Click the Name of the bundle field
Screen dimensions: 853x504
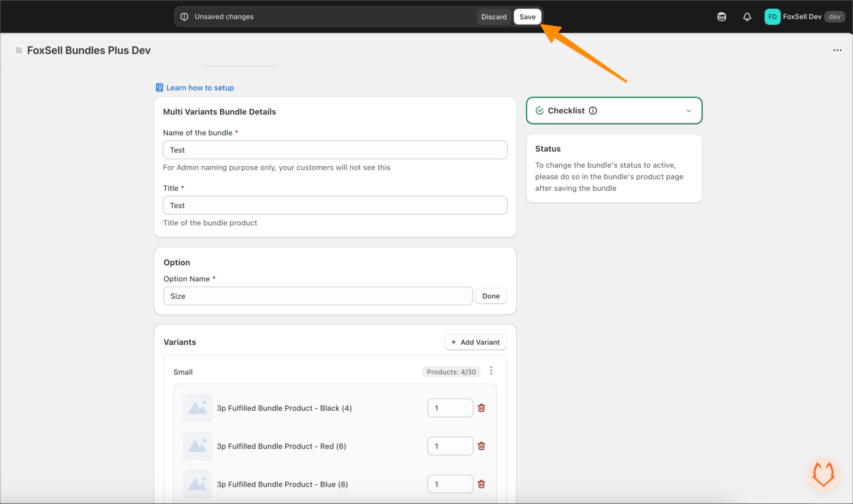click(335, 150)
